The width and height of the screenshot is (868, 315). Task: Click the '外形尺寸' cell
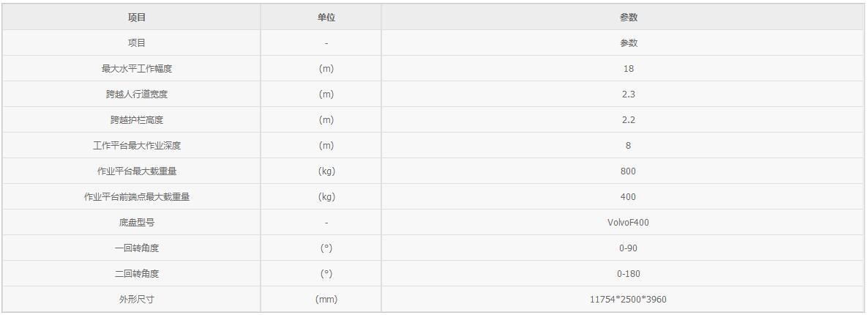(137, 300)
